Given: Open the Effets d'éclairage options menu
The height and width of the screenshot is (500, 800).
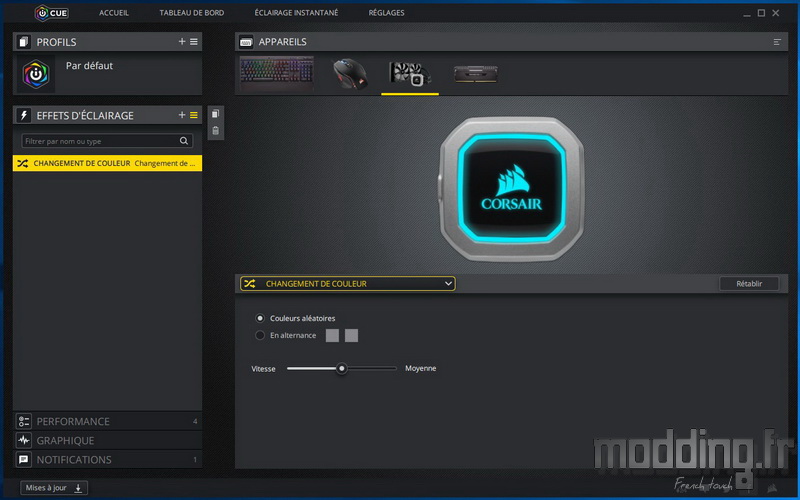Looking at the screenshot, I should click(x=194, y=115).
